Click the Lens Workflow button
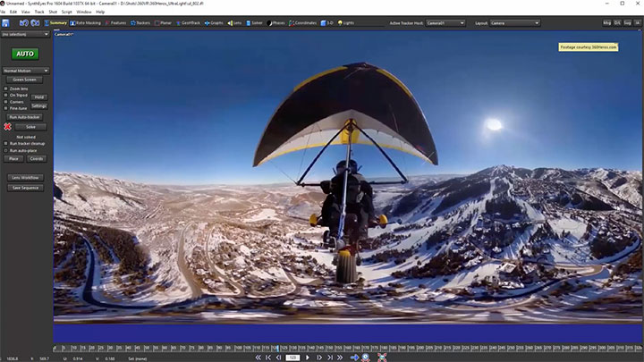The width and height of the screenshot is (644, 362). 25,178
